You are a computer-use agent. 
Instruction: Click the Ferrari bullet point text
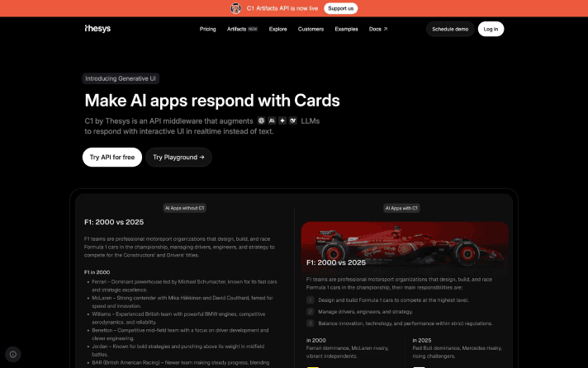[x=184, y=285]
